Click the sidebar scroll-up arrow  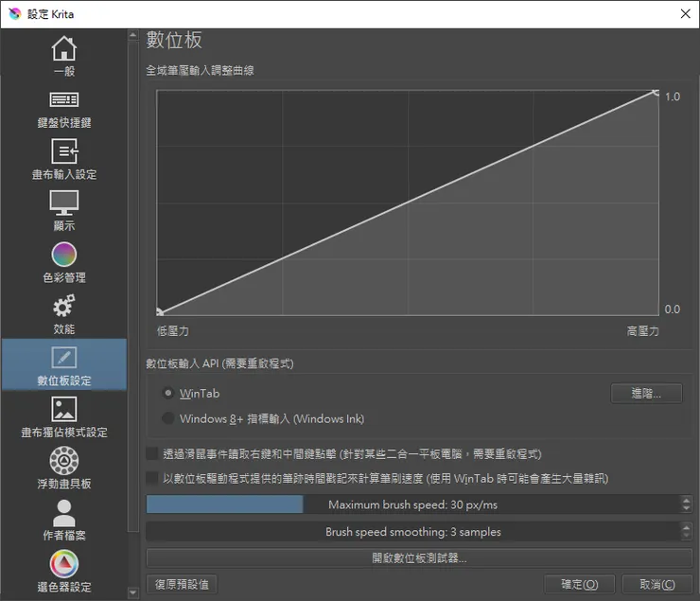133,35
